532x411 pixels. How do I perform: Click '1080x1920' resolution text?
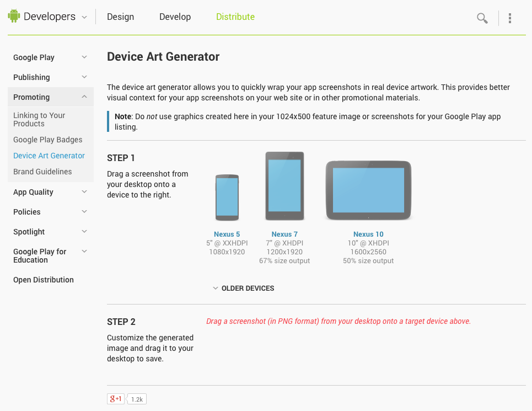227,252
